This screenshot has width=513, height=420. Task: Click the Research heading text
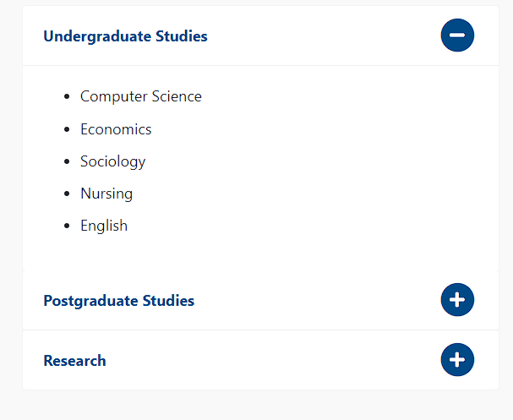pos(74,361)
